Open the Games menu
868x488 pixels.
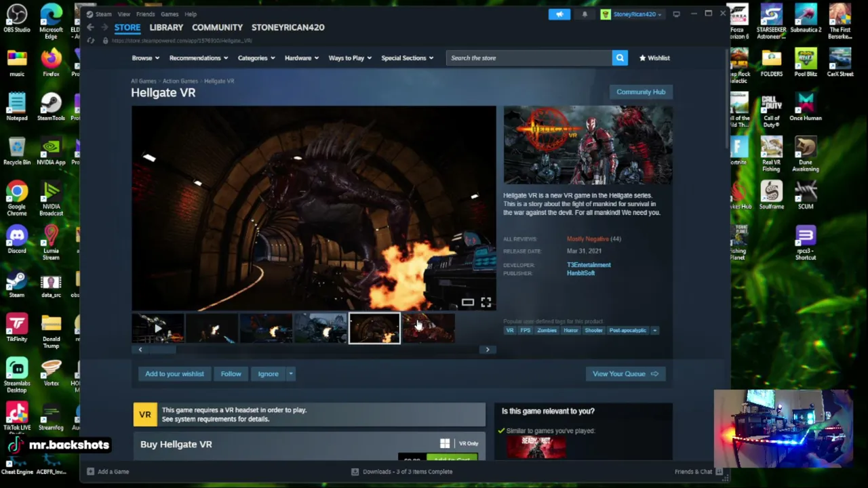170,14
